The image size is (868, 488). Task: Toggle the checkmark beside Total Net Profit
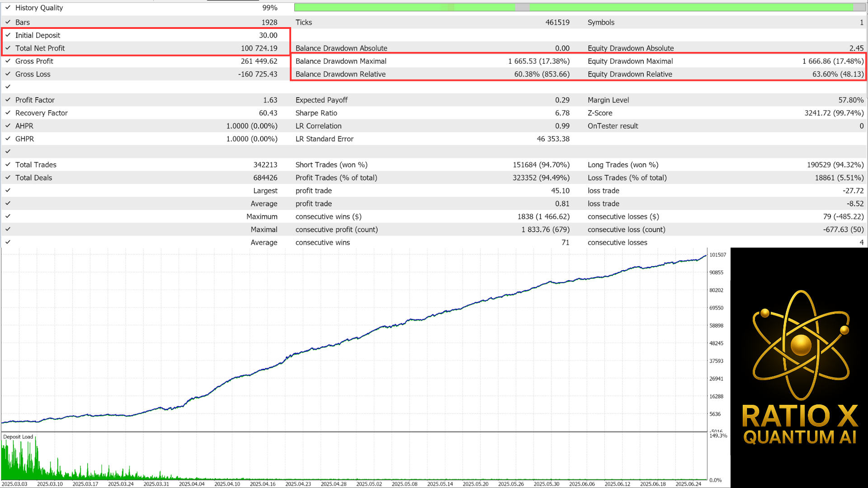(x=8, y=48)
